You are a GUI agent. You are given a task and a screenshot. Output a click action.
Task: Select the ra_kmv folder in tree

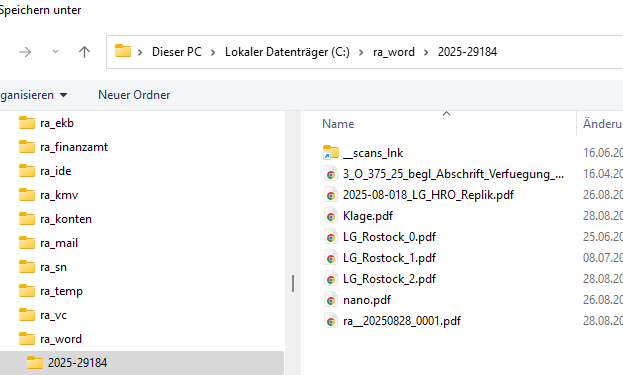coord(59,195)
